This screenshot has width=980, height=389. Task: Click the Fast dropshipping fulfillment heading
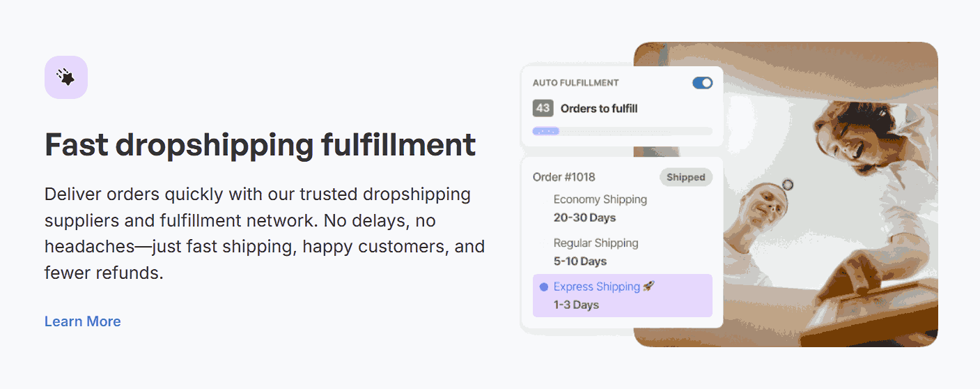(x=260, y=145)
